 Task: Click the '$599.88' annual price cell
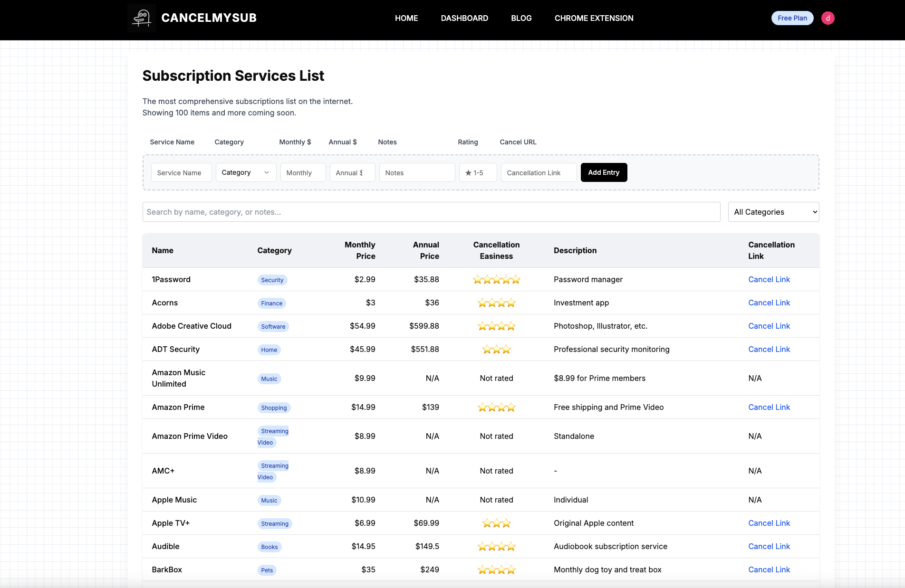424,326
